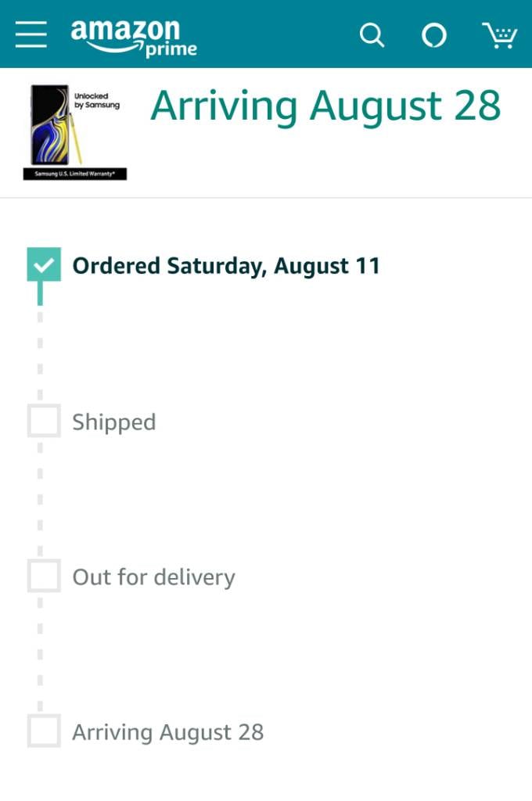Activate the Alexa circle icon
This screenshot has width=532, height=801.
click(x=434, y=35)
